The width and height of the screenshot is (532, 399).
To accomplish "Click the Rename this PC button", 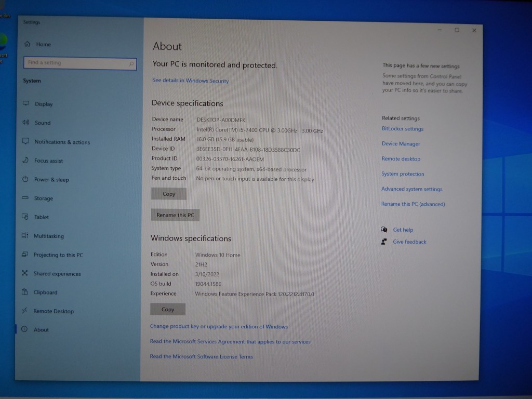I will click(x=175, y=215).
